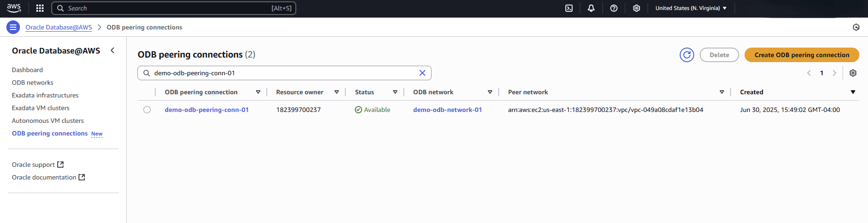
Task: Open table preferences gear icon
Action: pos(853,73)
